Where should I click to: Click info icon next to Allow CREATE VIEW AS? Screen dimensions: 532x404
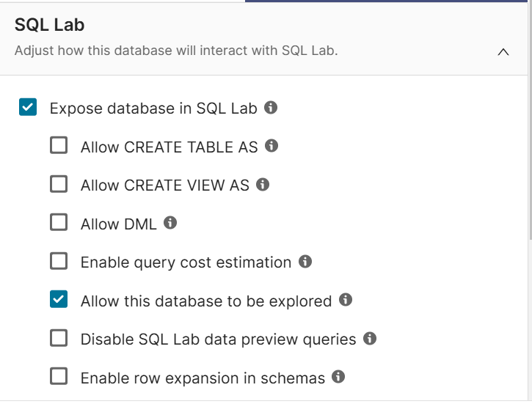pyautogui.click(x=263, y=185)
